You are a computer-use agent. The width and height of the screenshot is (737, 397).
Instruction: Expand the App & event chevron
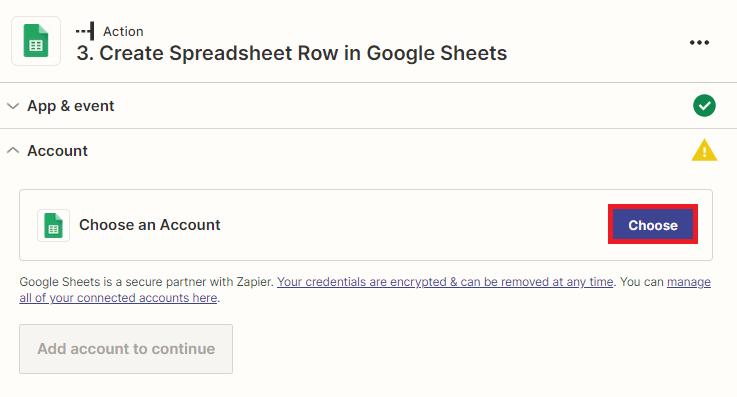click(13, 106)
